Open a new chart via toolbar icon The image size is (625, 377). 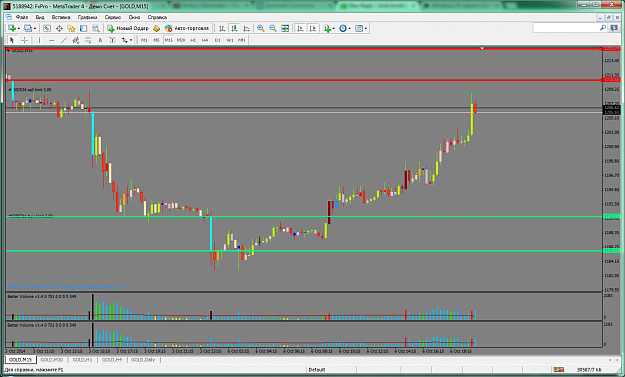[x=12, y=28]
